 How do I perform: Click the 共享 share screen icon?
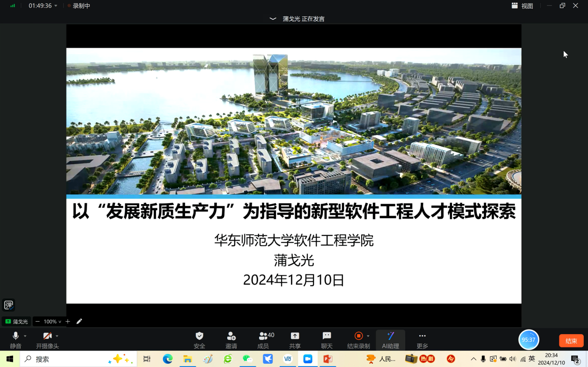coord(295,339)
